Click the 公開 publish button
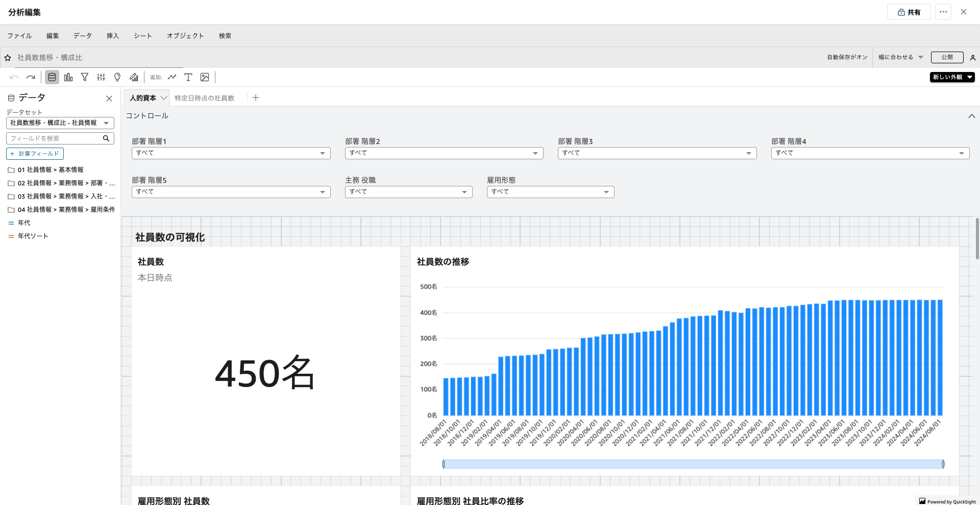Viewport: 980px width, 505px height. [x=947, y=57]
